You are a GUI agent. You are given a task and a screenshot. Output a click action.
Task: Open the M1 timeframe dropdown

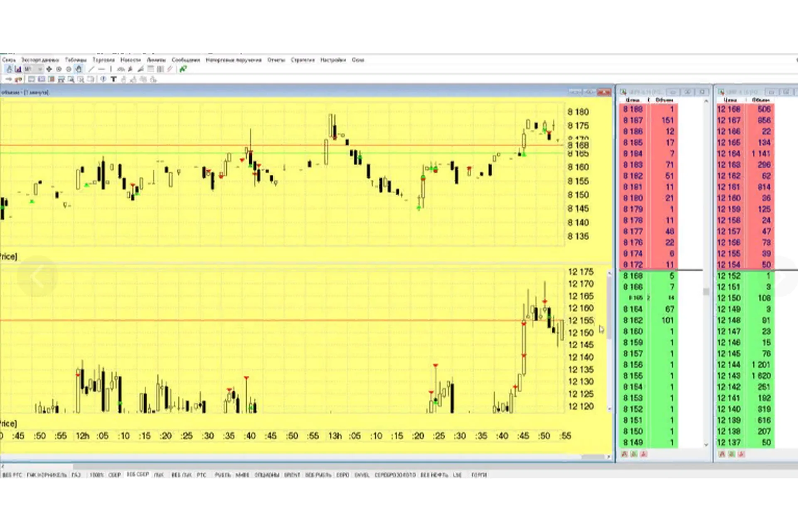[x=33, y=69]
